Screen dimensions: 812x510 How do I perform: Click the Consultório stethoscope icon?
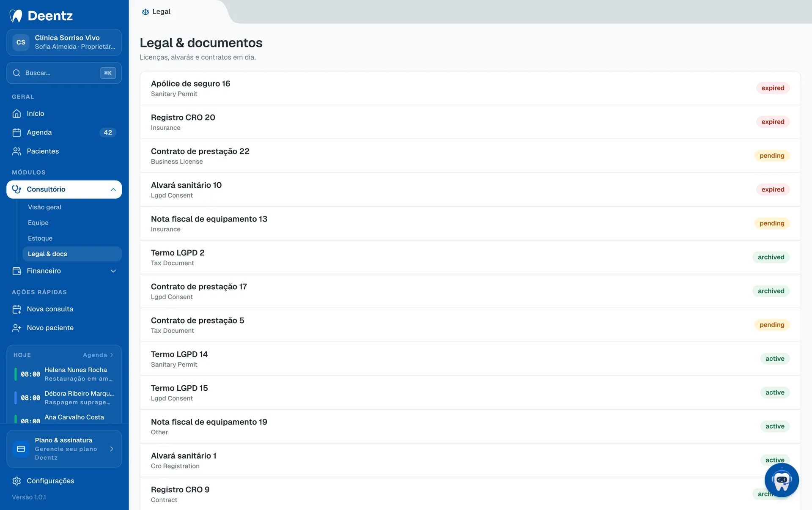[16, 189]
